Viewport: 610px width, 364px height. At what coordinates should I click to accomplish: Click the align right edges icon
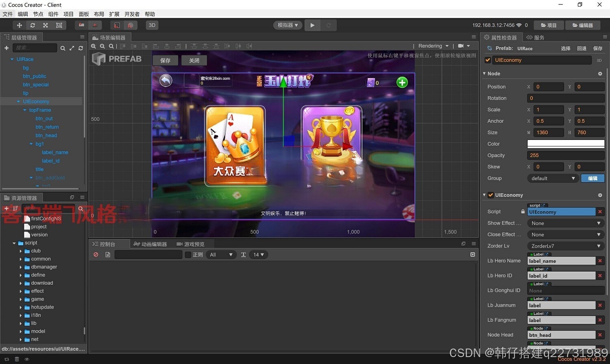[178, 46]
